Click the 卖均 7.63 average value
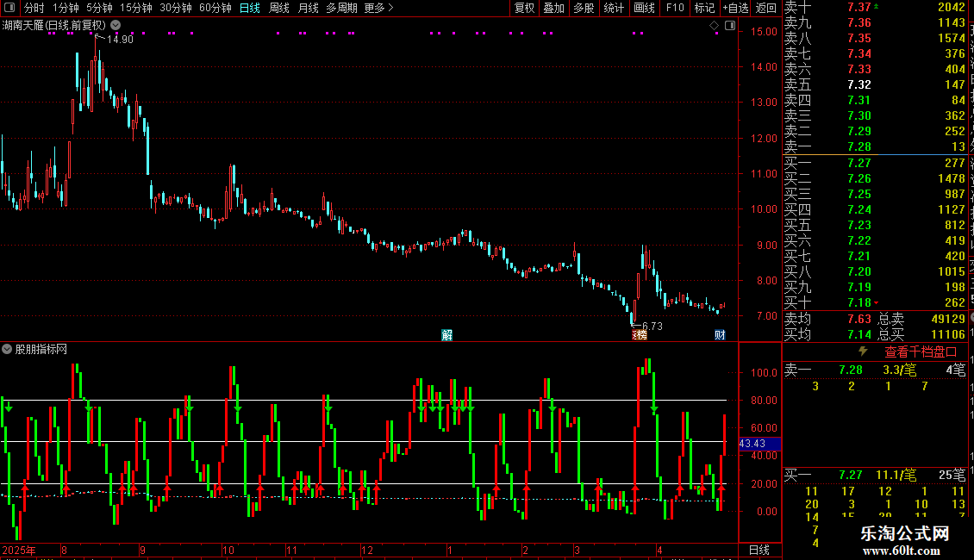 click(x=859, y=319)
